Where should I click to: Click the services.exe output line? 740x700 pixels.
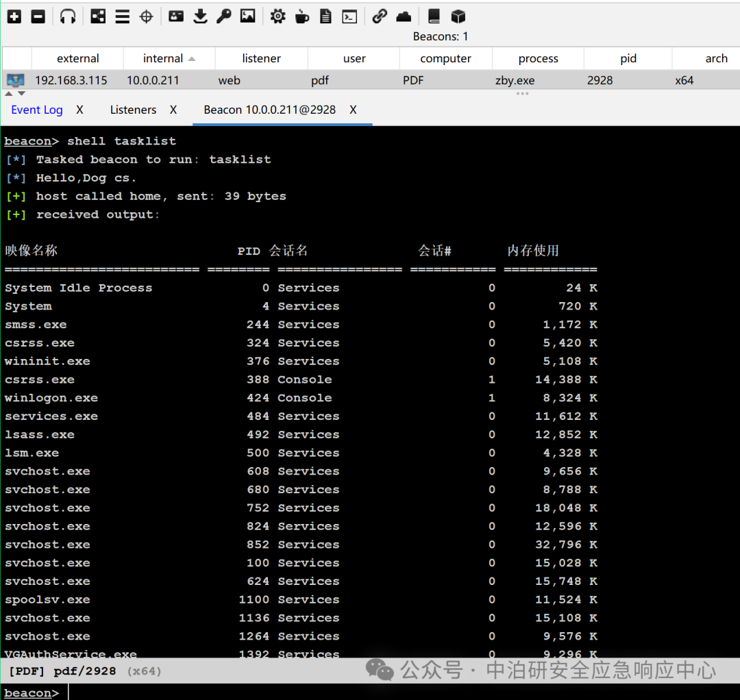coord(301,416)
